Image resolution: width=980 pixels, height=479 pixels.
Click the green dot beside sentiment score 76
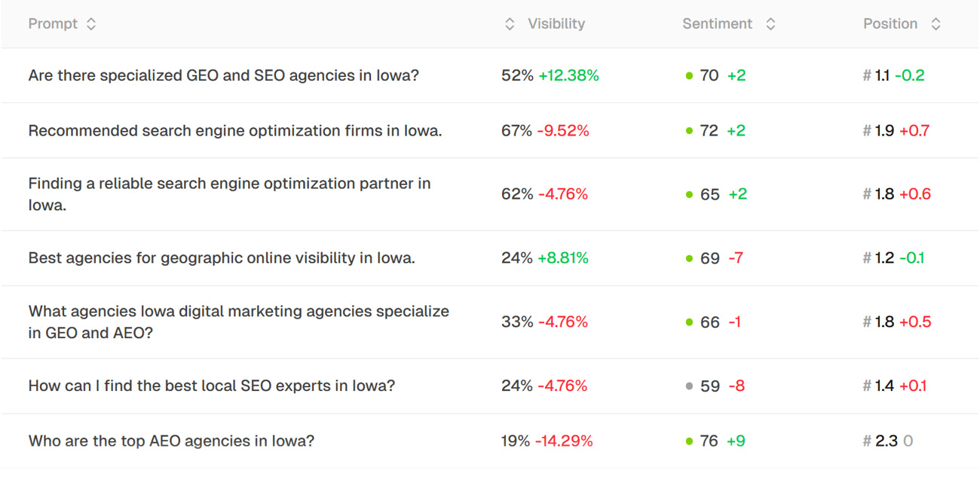[x=688, y=441]
